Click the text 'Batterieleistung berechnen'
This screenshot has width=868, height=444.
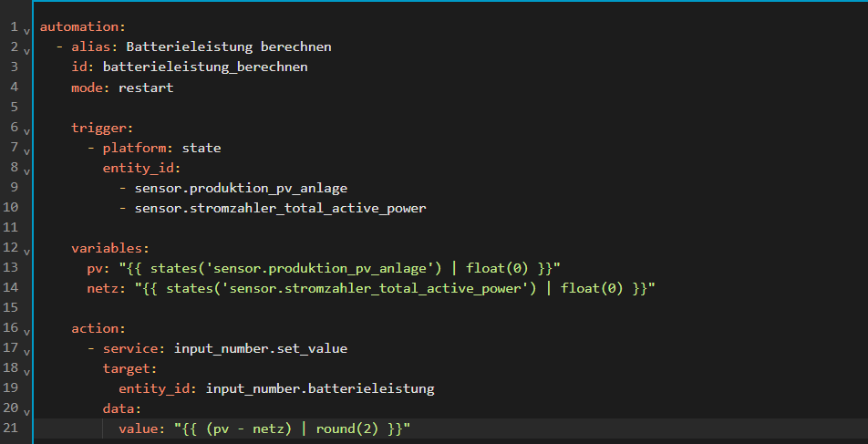[229, 46]
